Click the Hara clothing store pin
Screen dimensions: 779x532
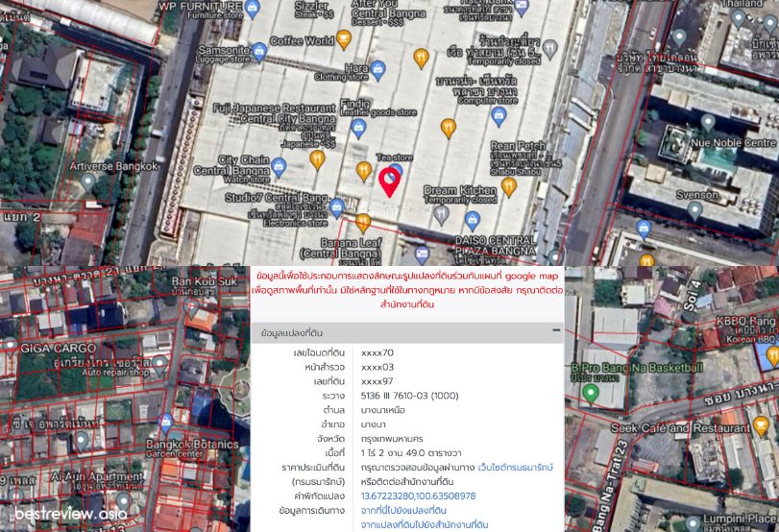click(x=377, y=70)
